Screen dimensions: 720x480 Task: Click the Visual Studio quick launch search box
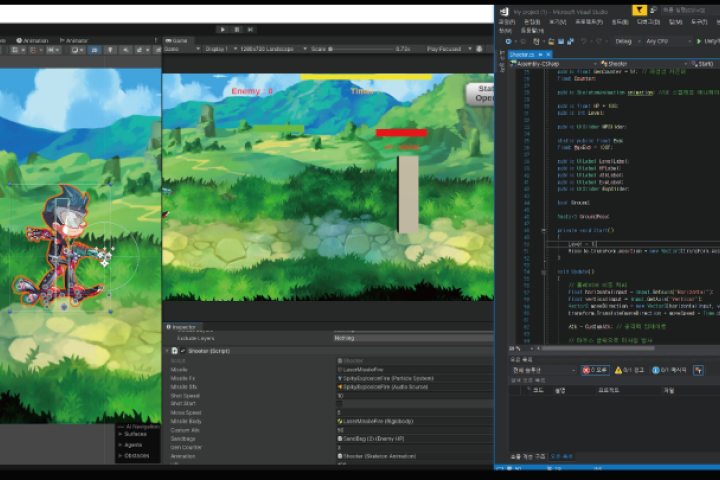(x=689, y=10)
